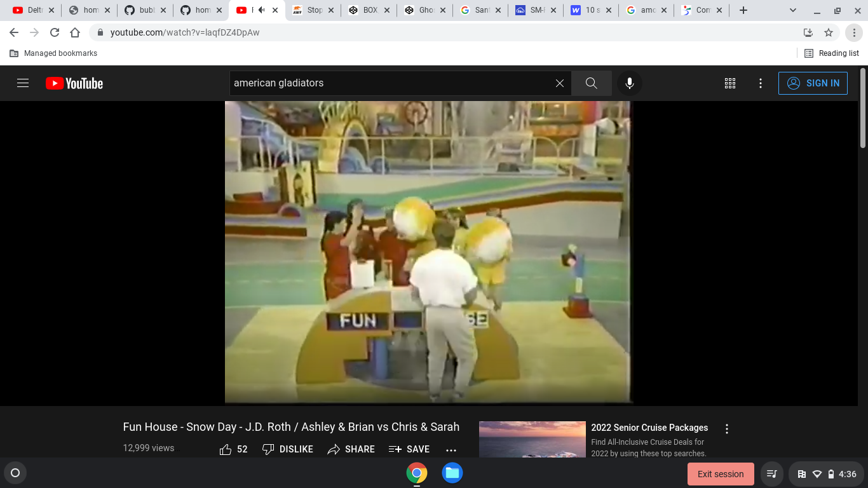
Task: Open the Managed bookmarks folder
Action: tap(53, 53)
